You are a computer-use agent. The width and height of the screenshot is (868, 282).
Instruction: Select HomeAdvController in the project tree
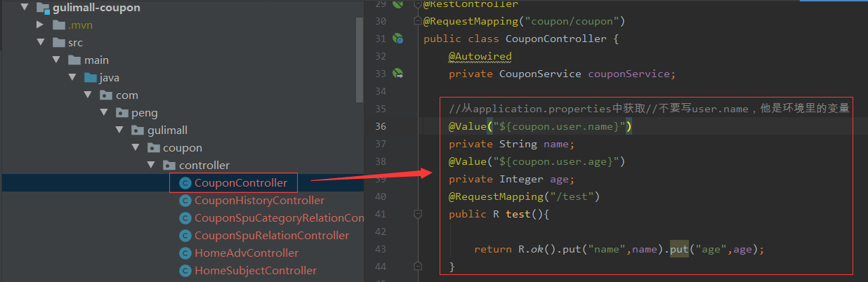246,253
